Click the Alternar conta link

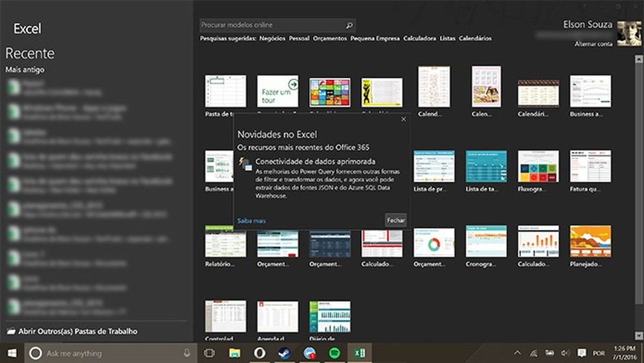(x=594, y=44)
